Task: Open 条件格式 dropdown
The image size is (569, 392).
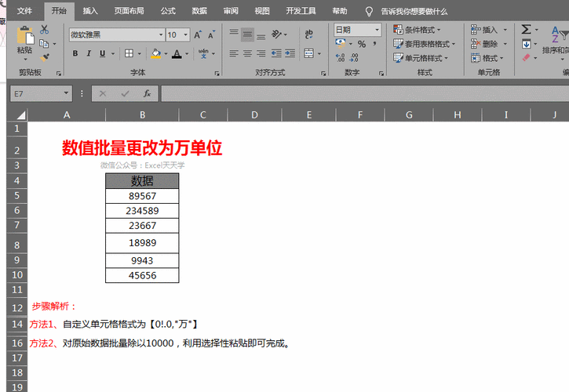Action: pyautogui.click(x=417, y=30)
